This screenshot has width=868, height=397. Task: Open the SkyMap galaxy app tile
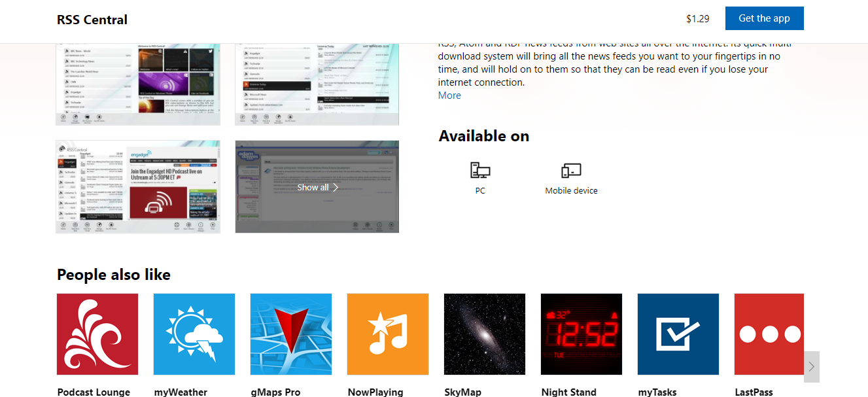pyautogui.click(x=485, y=334)
